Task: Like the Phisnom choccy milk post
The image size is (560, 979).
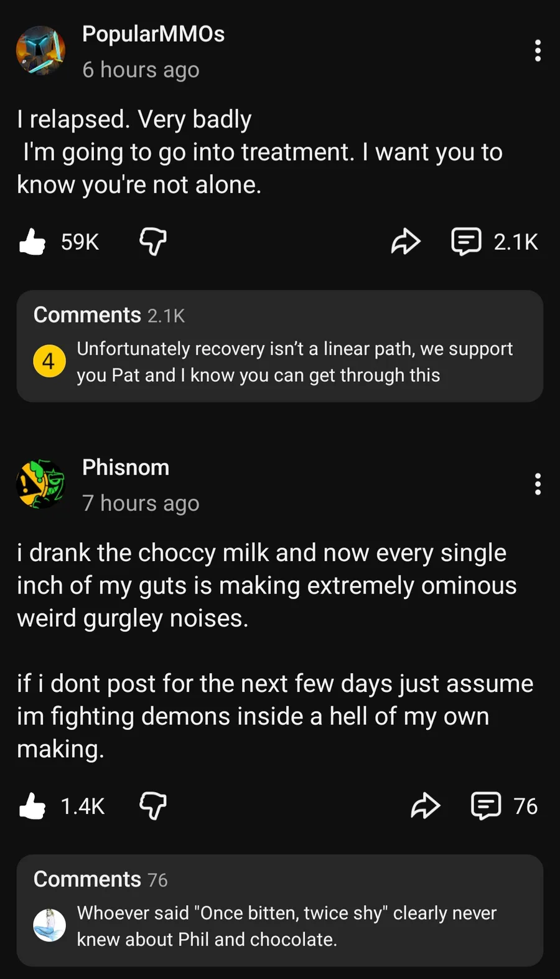Action: tap(32, 806)
